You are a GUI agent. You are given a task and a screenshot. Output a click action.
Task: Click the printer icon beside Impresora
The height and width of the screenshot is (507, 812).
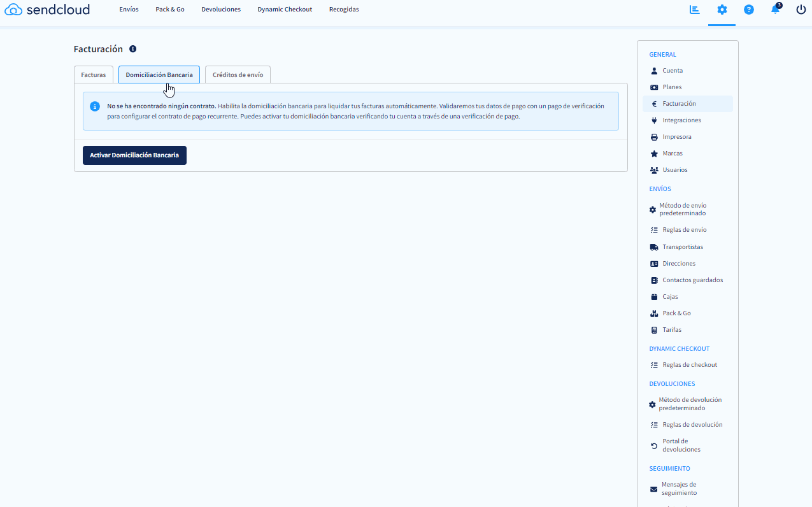click(x=654, y=137)
